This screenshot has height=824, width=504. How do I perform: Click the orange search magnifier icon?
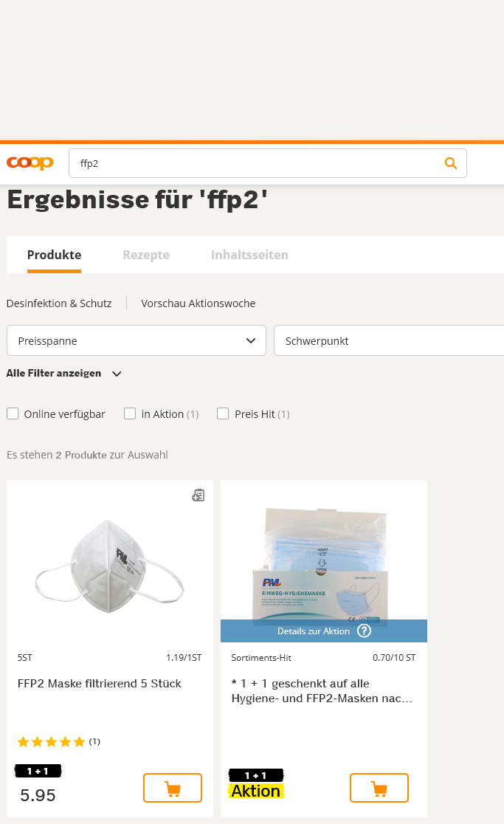tap(450, 163)
